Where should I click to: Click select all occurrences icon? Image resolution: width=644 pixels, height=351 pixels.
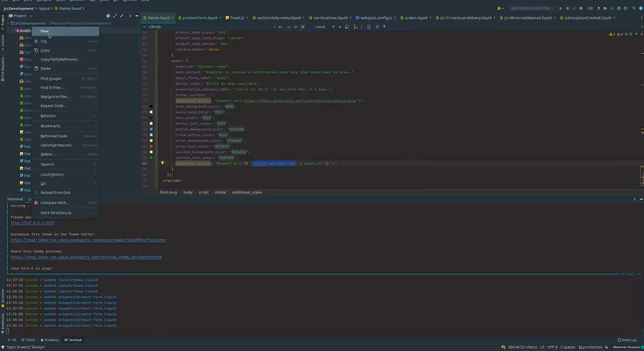[369, 27]
